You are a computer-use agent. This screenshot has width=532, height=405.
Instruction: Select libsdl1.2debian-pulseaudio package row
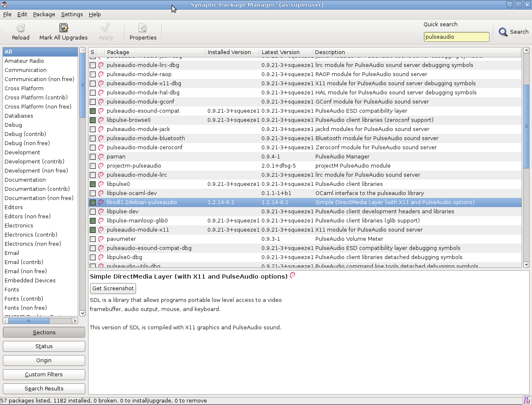[305, 202]
